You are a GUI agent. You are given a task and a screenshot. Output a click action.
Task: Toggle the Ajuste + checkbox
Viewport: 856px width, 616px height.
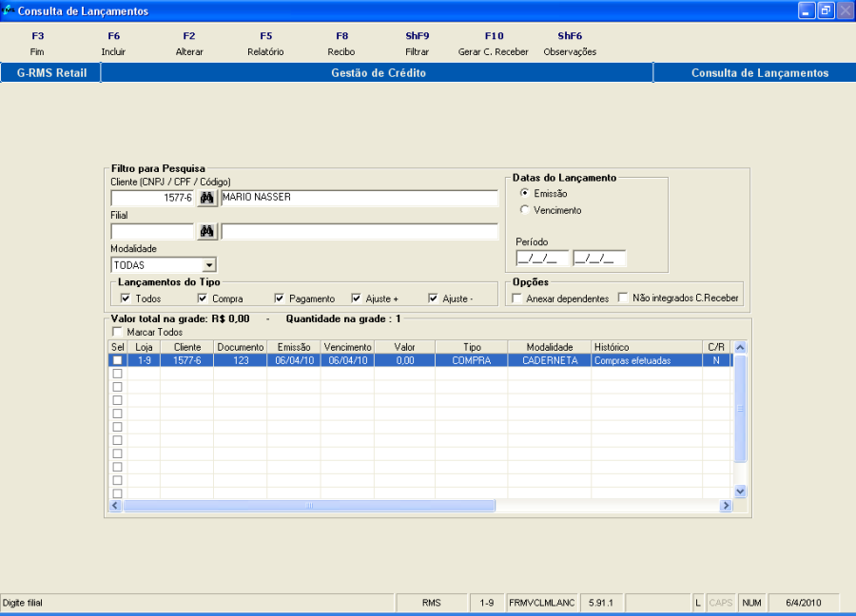tap(357, 298)
